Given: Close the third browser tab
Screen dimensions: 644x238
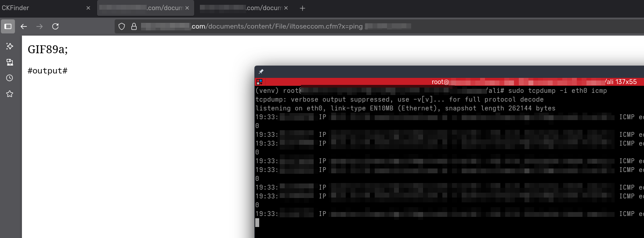Looking at the screenshot, I should pyautogui.click(x=286, y=8).
